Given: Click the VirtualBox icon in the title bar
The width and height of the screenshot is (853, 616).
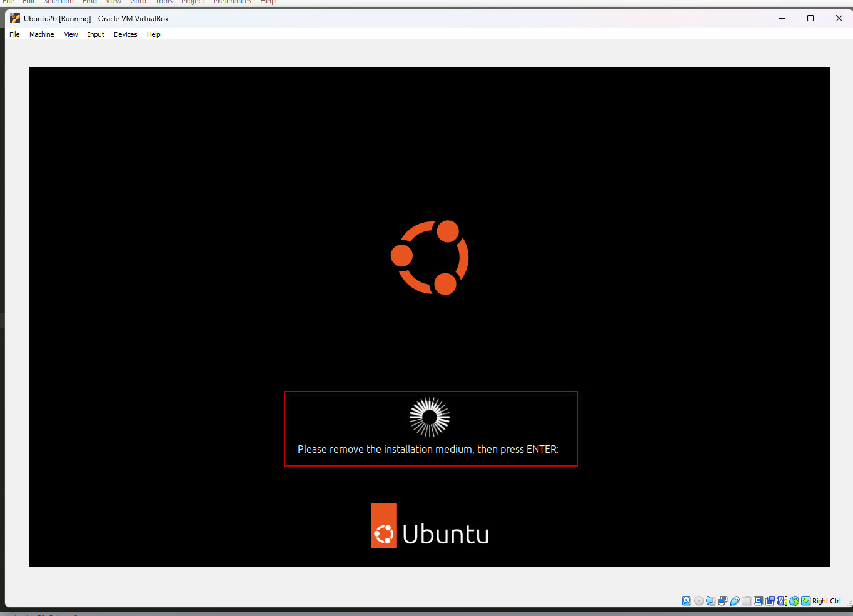Looking at the screenshot, I should (15, 18).
